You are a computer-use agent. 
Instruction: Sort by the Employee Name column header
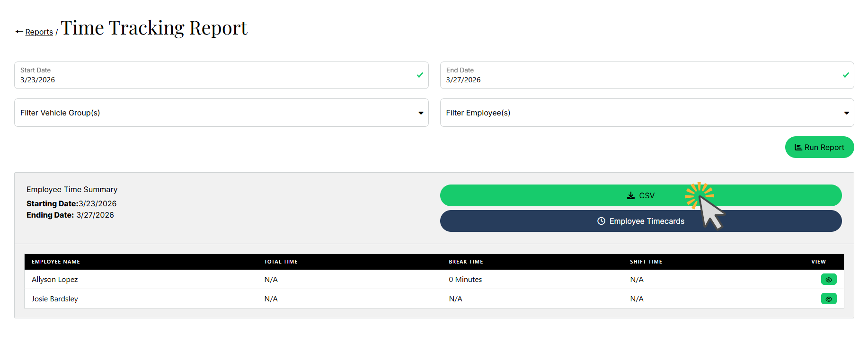(56, 262)
